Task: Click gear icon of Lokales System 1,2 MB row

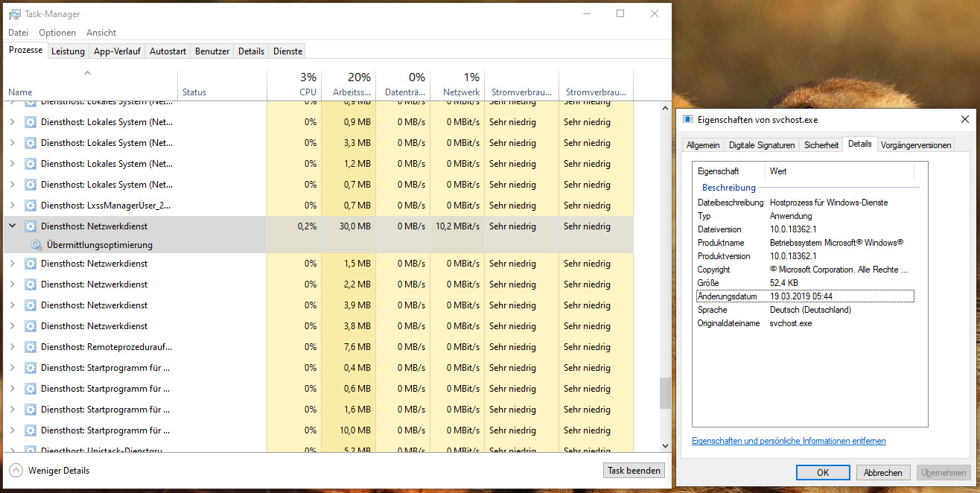Action: tap(31, 164)
